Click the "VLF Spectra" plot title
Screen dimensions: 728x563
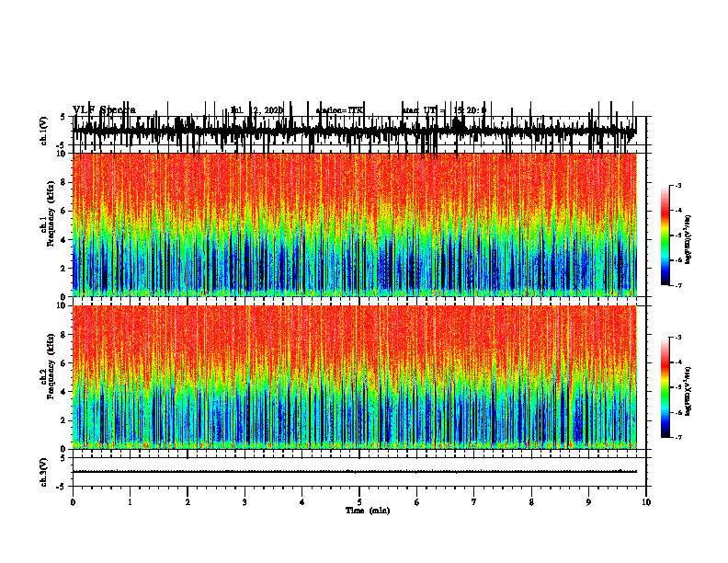[x=104, y=110]
